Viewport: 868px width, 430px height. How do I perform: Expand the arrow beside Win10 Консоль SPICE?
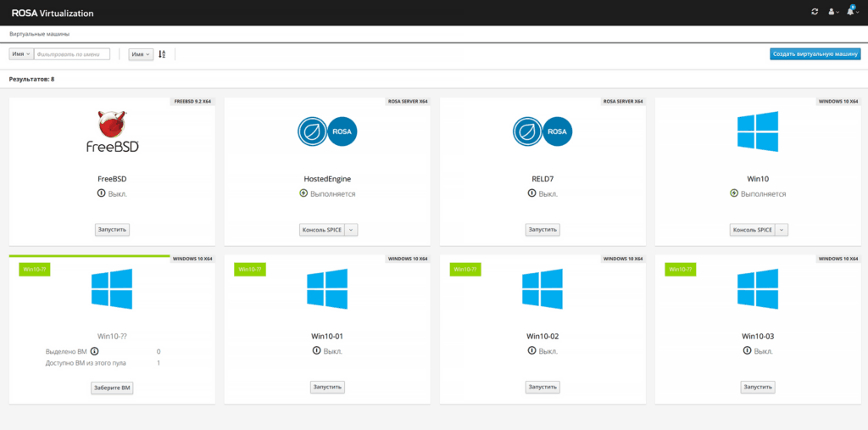tap(782, 230)
